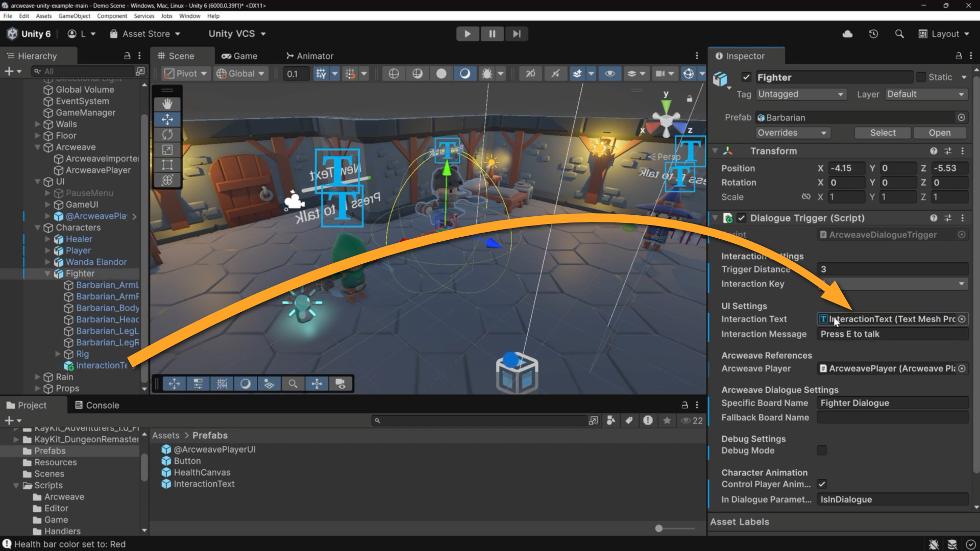Select the Hand view tool
980x551 pixels.
tap(167, 104)
